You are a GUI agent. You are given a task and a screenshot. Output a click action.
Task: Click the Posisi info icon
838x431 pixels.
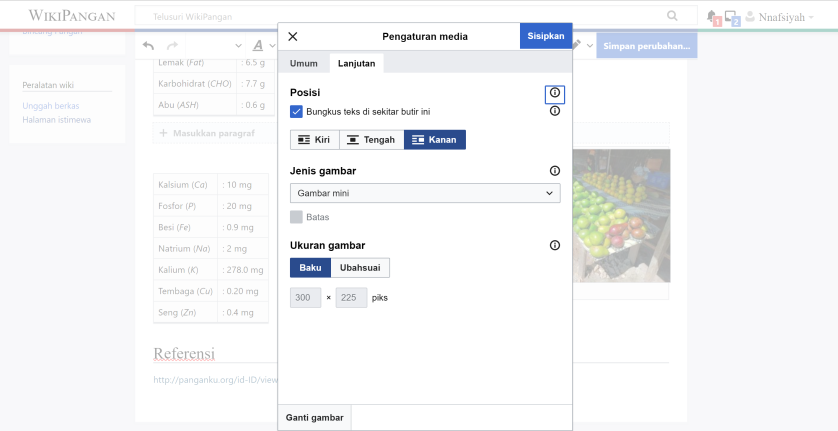[x=555, y=93]
